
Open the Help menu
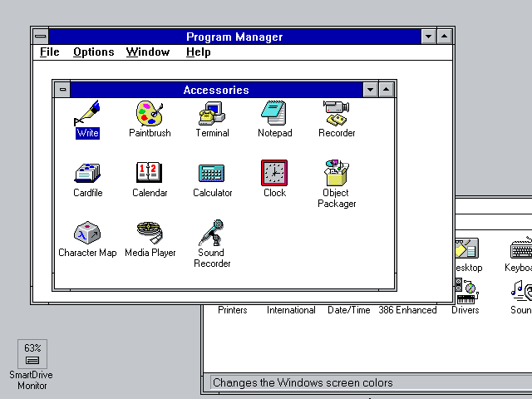coord(199,52)
